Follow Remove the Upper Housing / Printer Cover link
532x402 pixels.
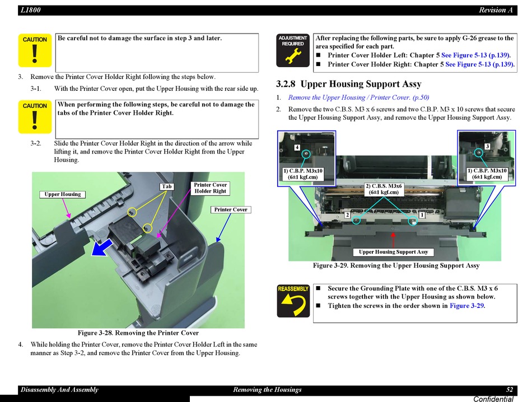tap(358, 97)
